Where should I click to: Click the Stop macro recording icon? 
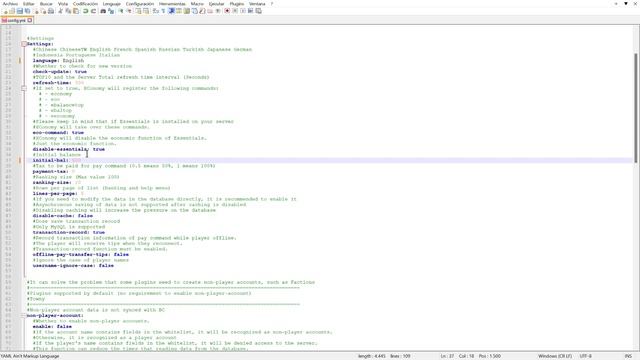click(x=235, y=11)
